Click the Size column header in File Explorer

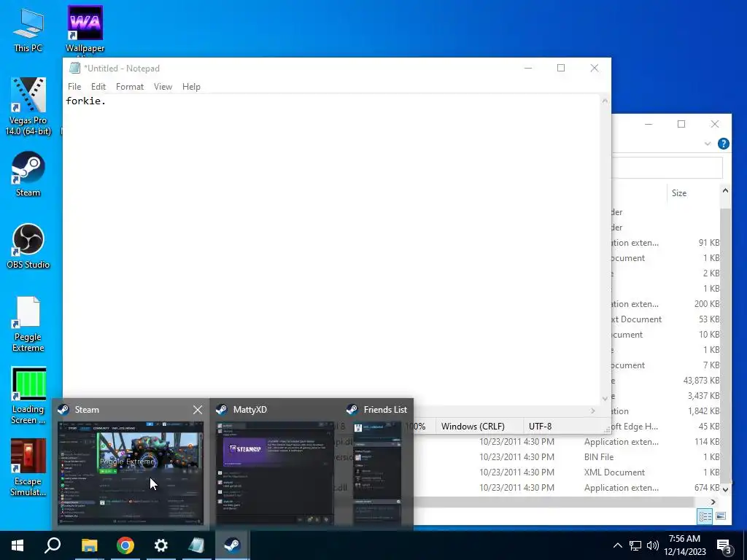click(x=679, y=192)
